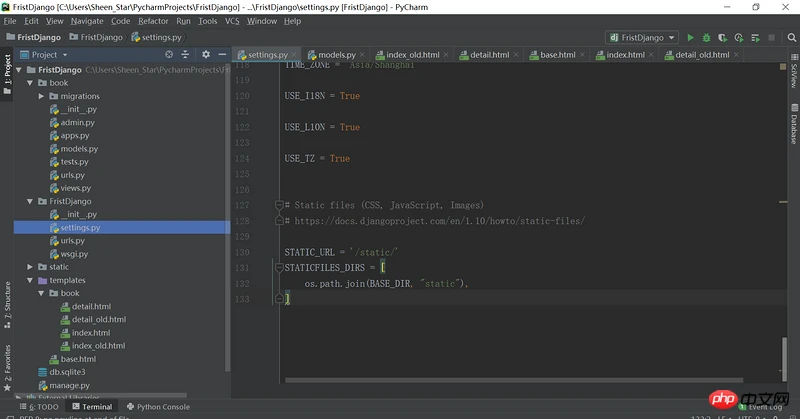The image size is (800, 419).
Task: Close the index_old.html tab
Action: (x=446, y=55)
